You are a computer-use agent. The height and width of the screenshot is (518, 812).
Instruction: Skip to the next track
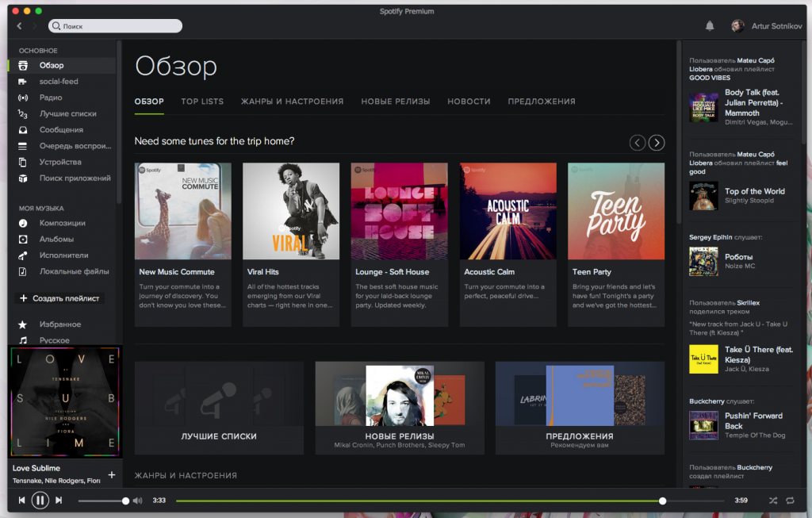click(x=59, y=501)
